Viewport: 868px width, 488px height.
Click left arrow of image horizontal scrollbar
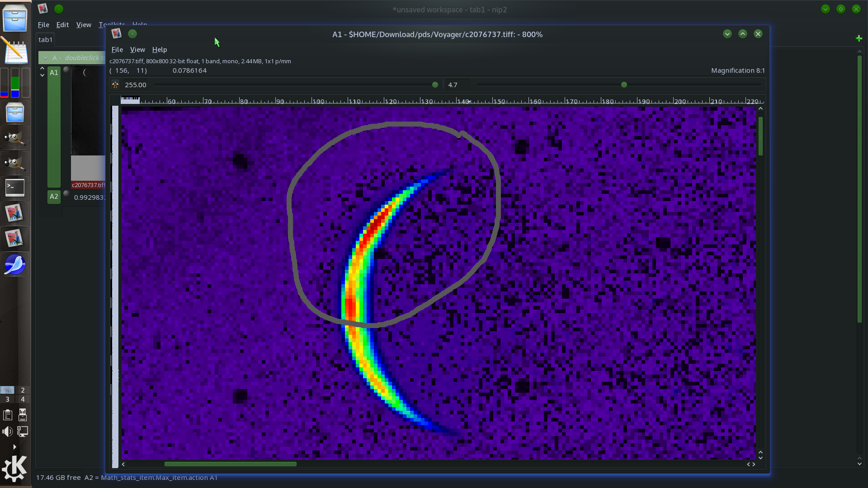tap(123, 464)
